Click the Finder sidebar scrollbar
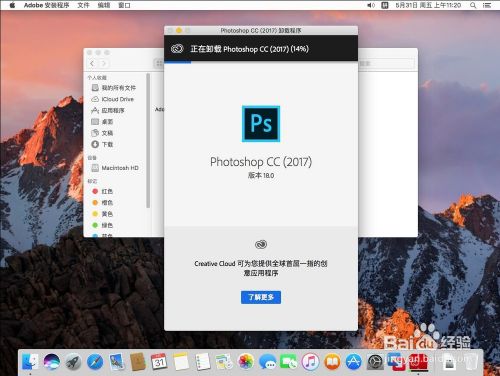 (148, 141)
